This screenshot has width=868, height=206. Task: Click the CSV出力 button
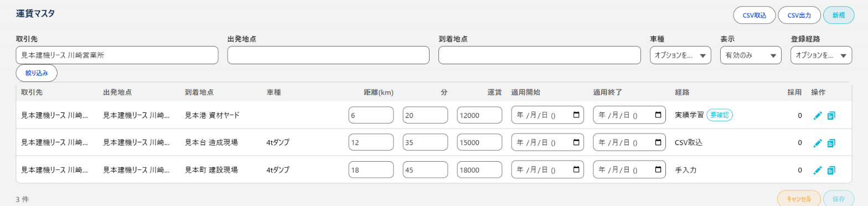click(x=800, y=16)
